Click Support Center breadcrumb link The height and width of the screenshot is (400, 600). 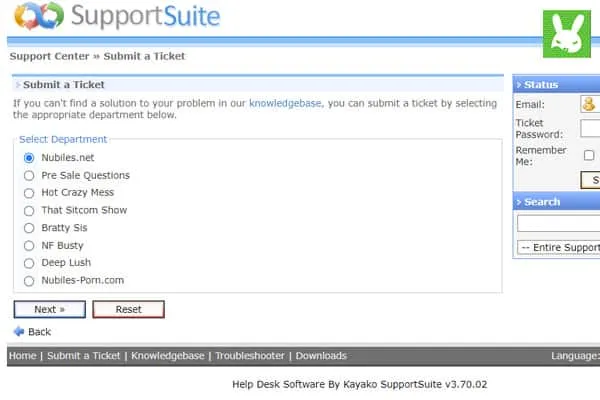pos(49,56)
